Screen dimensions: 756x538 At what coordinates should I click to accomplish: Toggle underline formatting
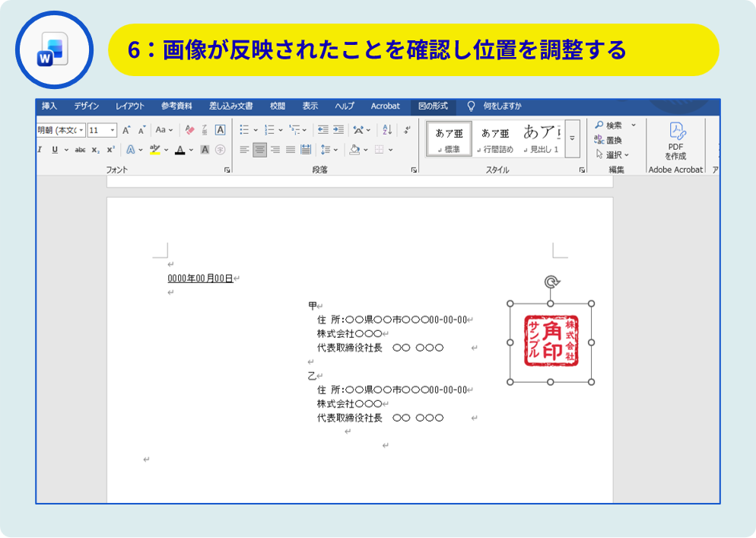point(55,150)
